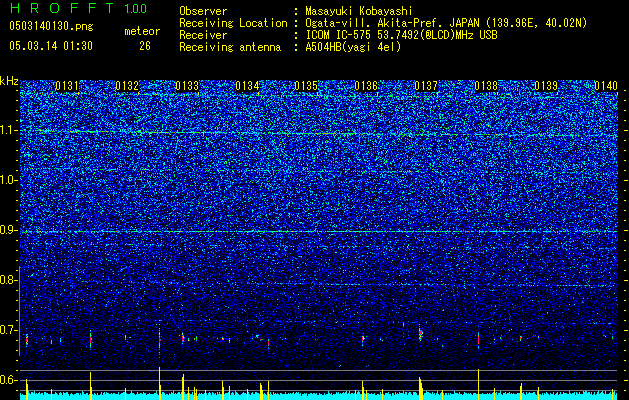Click the date stamp 05.03.14 01:30

[x=51, y=46]
